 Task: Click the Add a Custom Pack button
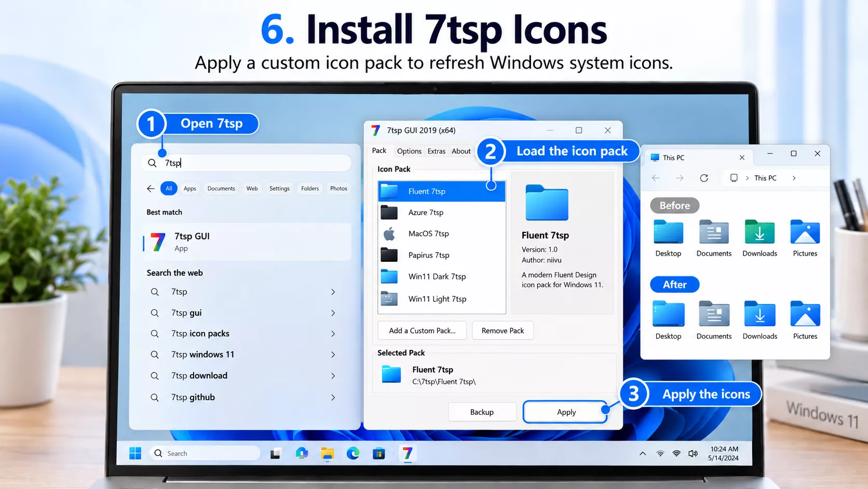pos(422,331)
